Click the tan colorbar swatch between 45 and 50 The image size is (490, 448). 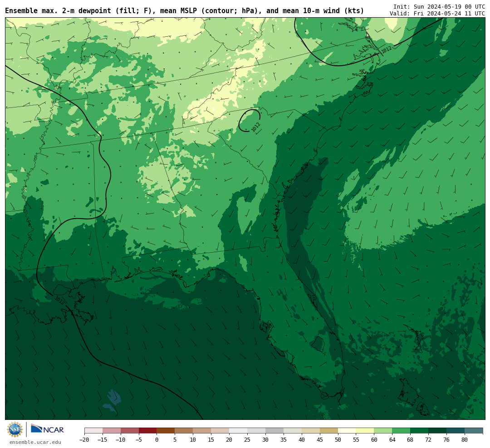point(329,431)
